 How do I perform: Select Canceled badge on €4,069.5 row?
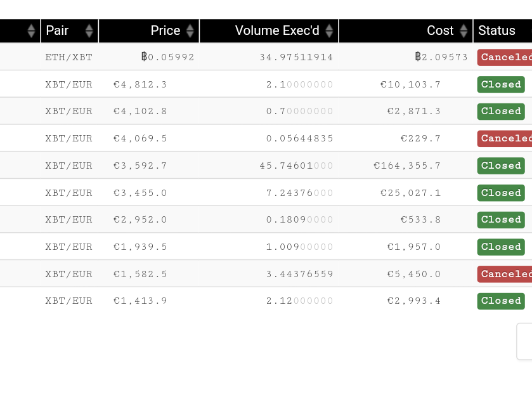tap(505, 138)
